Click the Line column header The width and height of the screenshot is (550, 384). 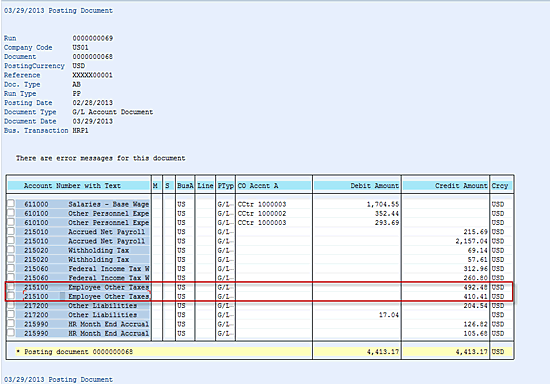click(205, 186)
